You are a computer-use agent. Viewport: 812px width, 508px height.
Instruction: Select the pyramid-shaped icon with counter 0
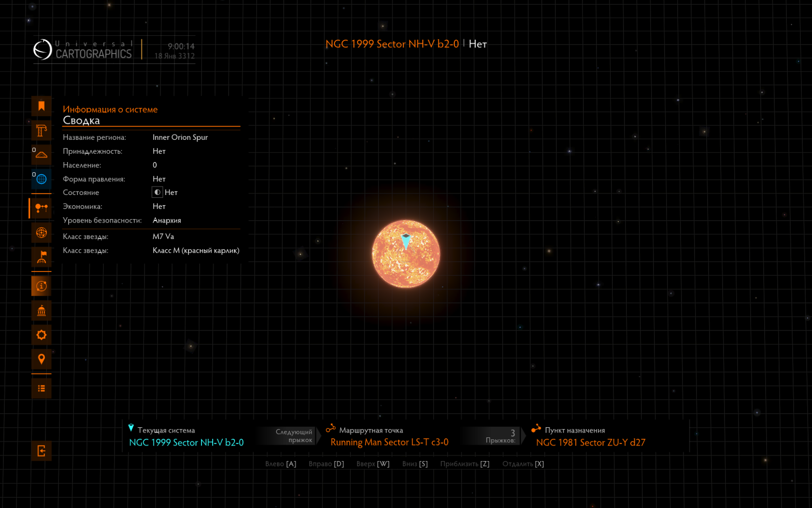click(42, 155)
